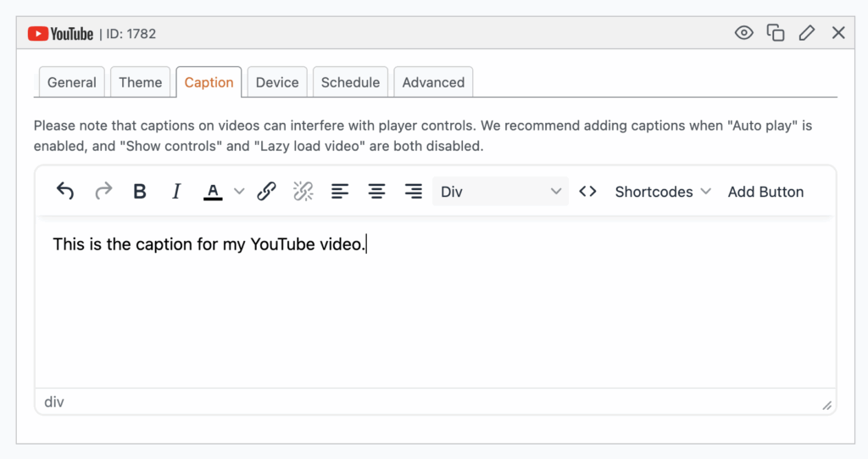Open the Device tab
The width and height of the screenshot is (868, 459).
point(277,82)
